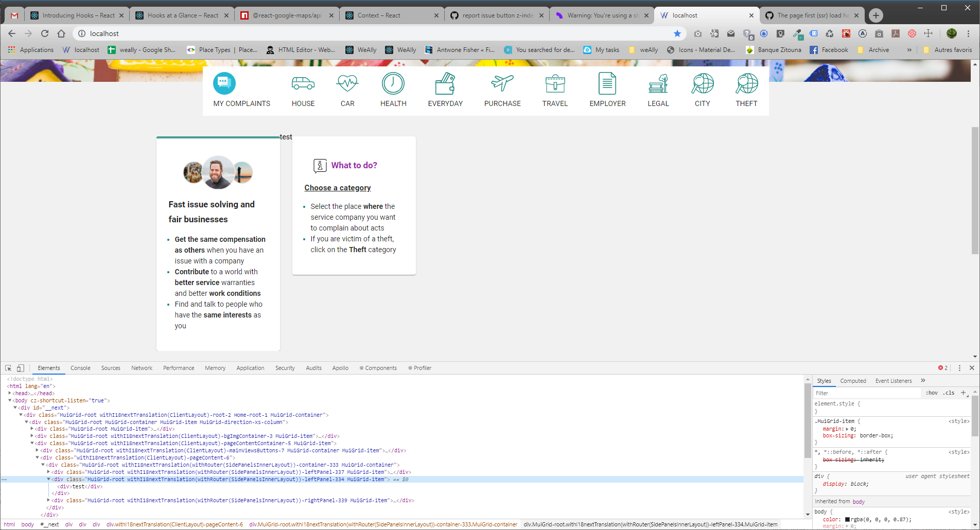980x530 pixels.
Task: Toggle element state with :hov in Styles
Action: pyautogui.click(x=931, y=393)
